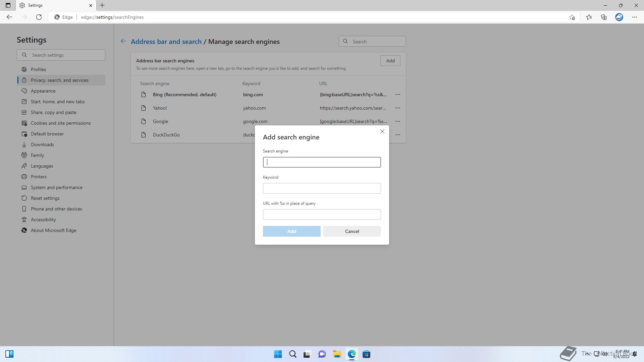Select the google.com keyword text
Viewport: 644px width, 362px height.
coord(255,121)
